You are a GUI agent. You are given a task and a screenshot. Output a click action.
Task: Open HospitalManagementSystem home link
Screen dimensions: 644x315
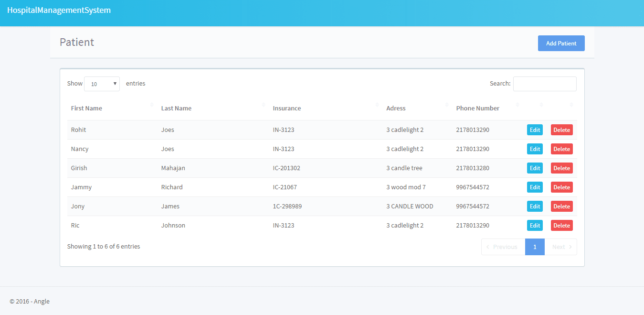click(x=59, y=10)
